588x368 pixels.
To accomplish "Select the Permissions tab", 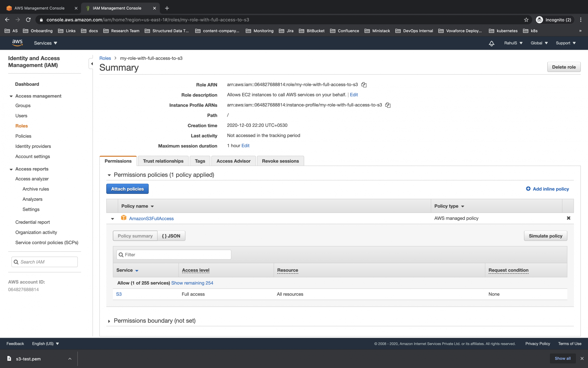I will coord(118,161).
